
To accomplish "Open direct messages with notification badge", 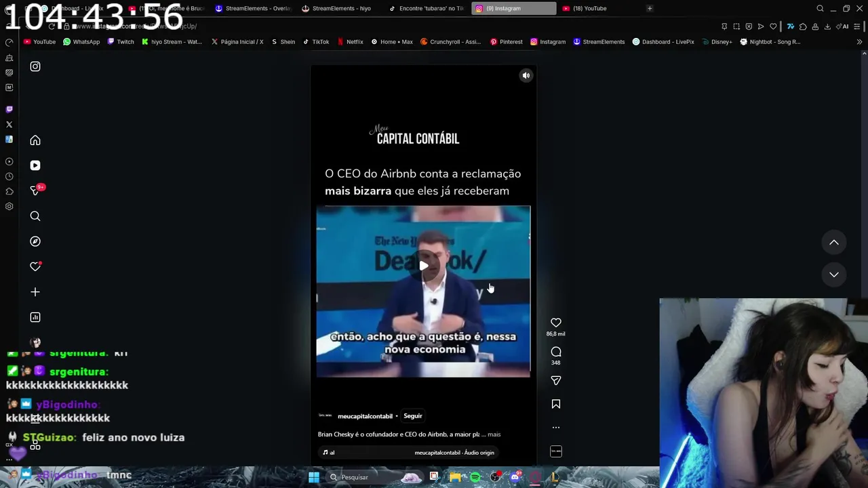I will (x=37, y=190).
